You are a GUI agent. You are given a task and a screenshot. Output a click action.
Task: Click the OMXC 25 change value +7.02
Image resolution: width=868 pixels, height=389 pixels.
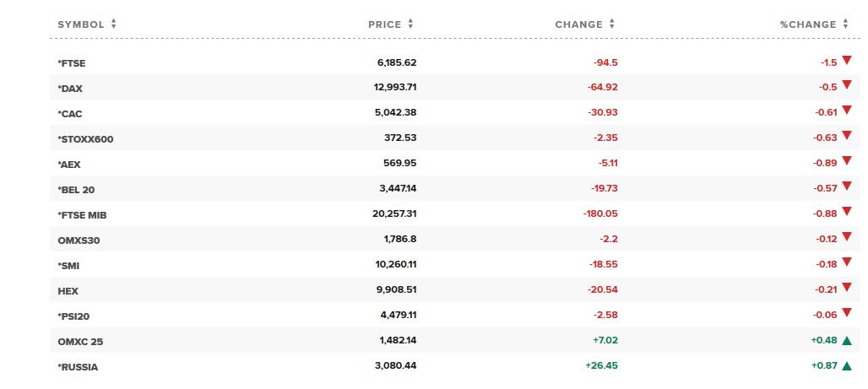click(605, 340)
